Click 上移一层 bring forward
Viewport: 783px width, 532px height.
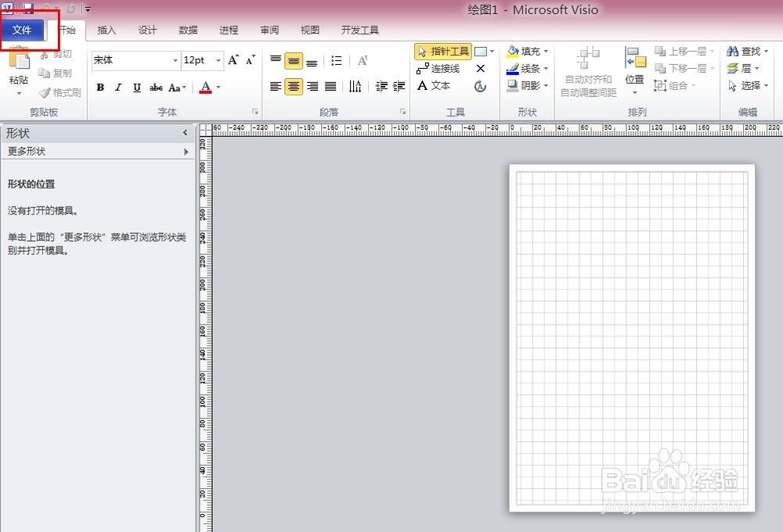tap(684, 52)
